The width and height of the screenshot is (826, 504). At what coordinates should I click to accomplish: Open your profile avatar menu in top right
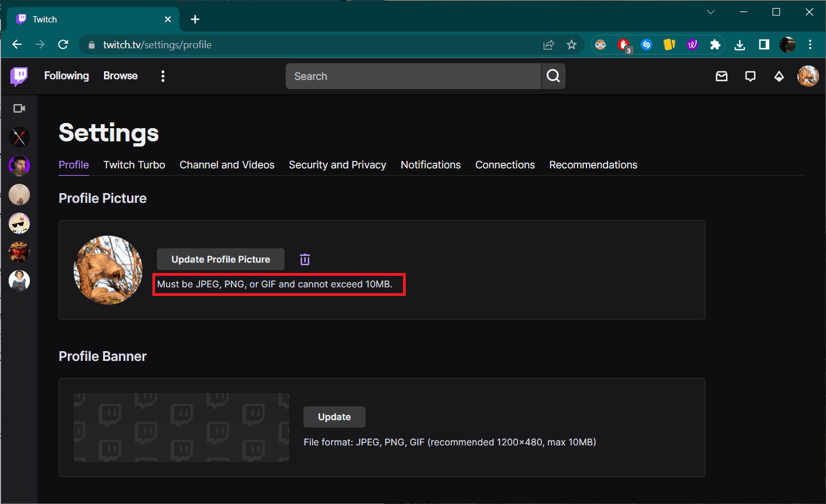pos(808,76)
